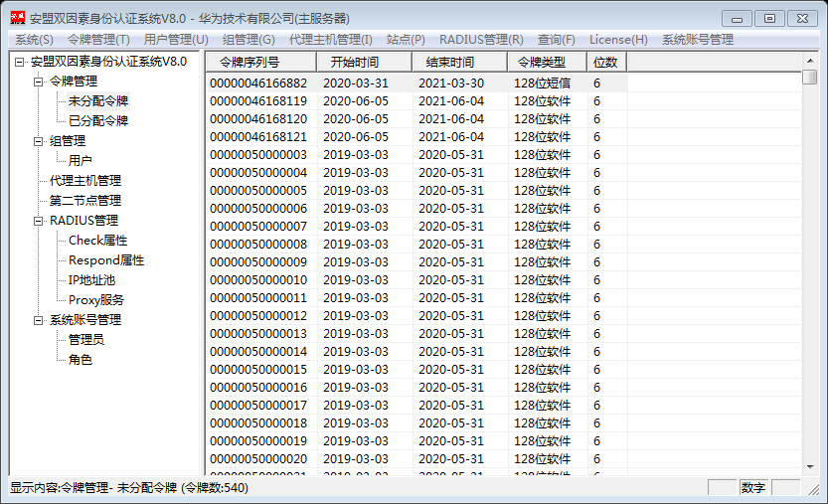Select 第二节点管理 in the tree
828x504 pixels.
(85, 201)
